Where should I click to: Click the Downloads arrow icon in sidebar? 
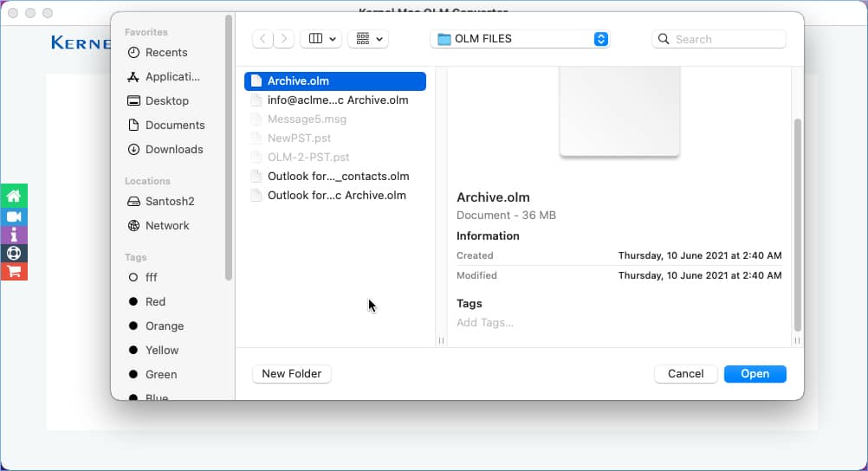pyautogui.click(x=133, y=150)
